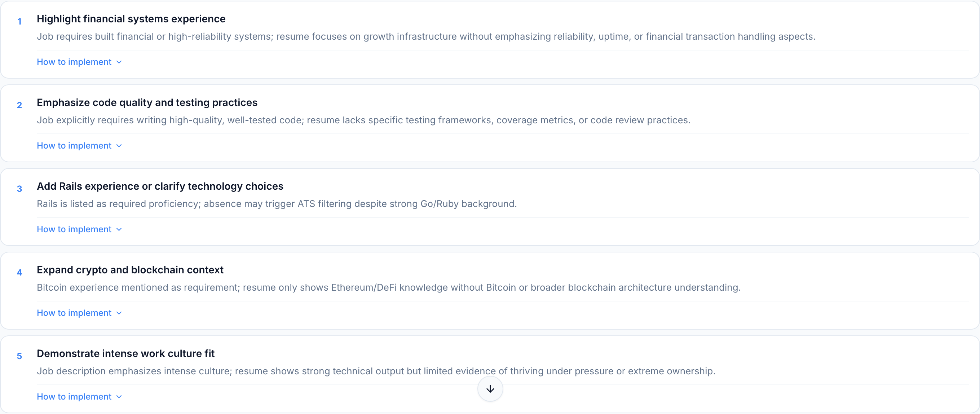Select the Add Rails experience heading

tap(160, 186)
